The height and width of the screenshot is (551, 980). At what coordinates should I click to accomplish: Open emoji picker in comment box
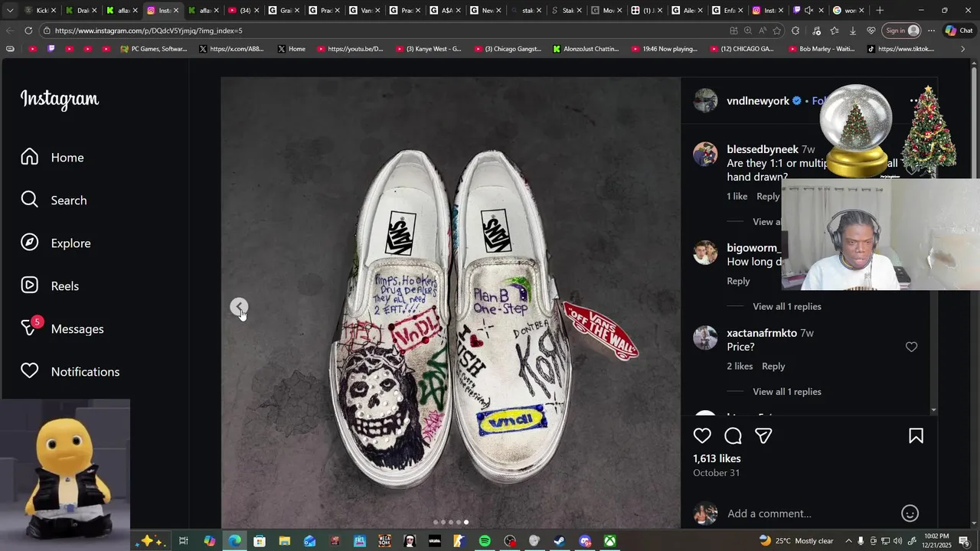tap(910, 514)
